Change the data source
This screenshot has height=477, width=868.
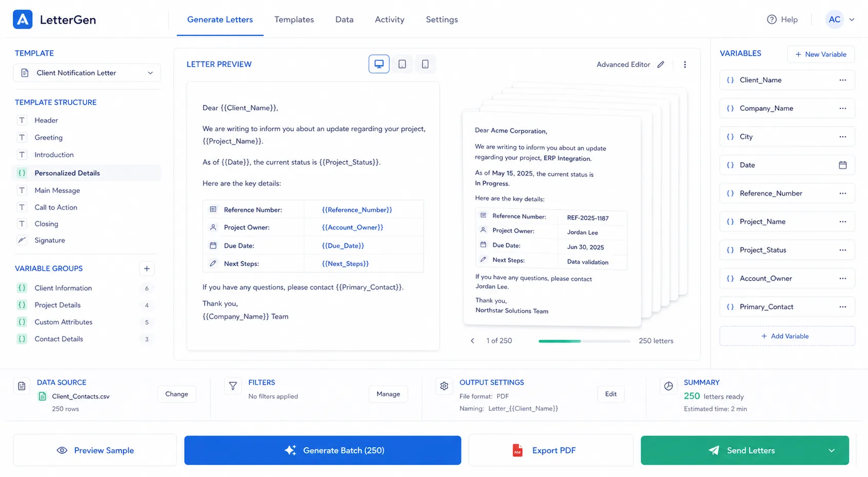click(x=176, y=394)
